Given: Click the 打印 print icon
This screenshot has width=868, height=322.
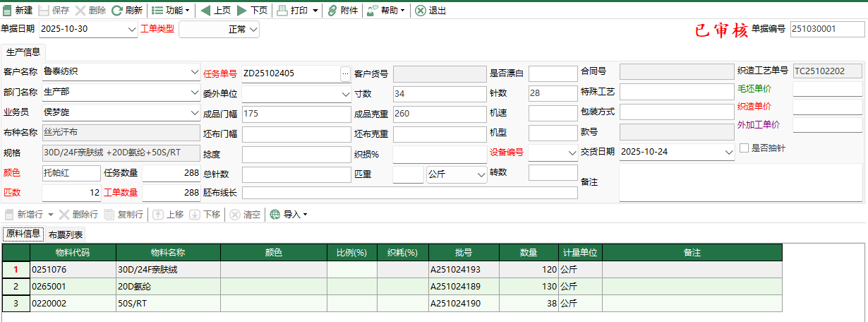Looking at the screenshot, I should (282, 11).
